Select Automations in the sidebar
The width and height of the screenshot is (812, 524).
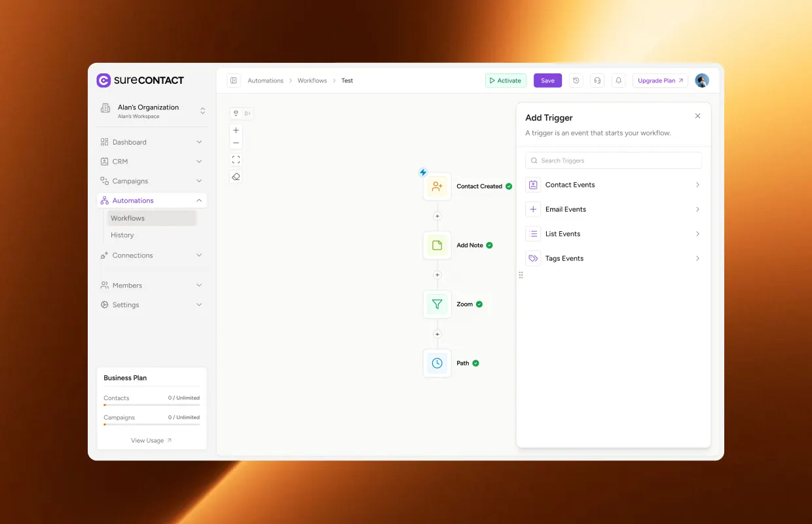coord(152,200)
